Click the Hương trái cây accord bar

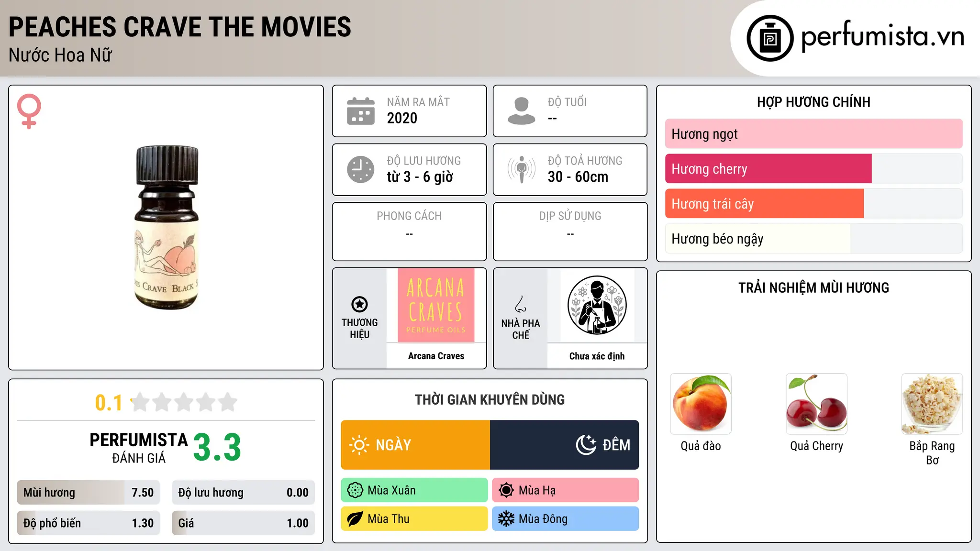pos(813,204)
